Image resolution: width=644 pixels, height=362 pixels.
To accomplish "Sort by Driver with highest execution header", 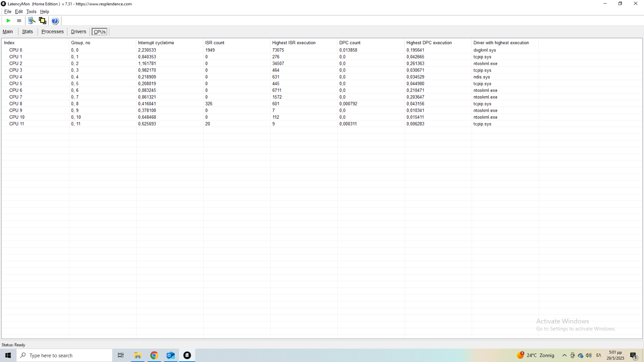I will (x=505, y=43).
